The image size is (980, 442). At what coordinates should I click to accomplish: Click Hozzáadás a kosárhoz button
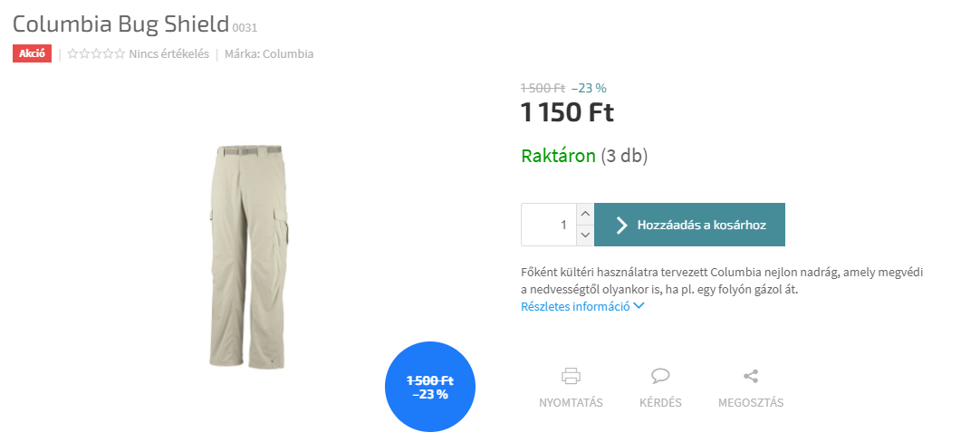pyautogui.click(x=689, y=225)
